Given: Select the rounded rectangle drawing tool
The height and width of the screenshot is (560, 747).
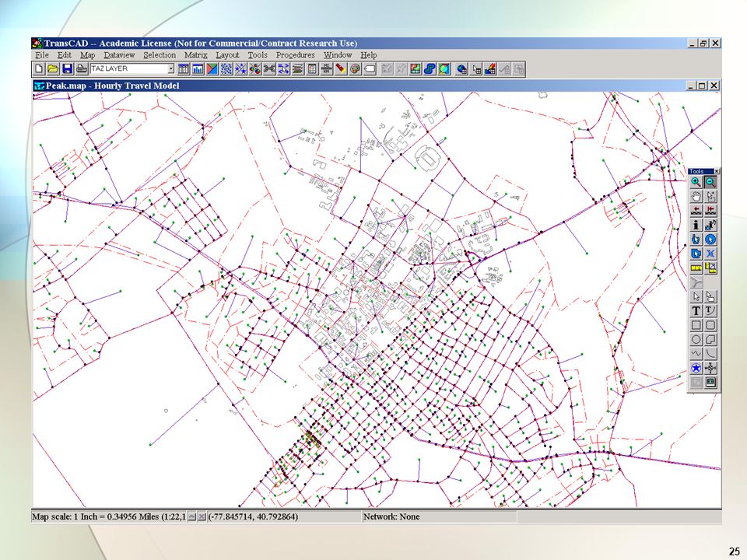Looking at the screenshot, I should point(710,325).
